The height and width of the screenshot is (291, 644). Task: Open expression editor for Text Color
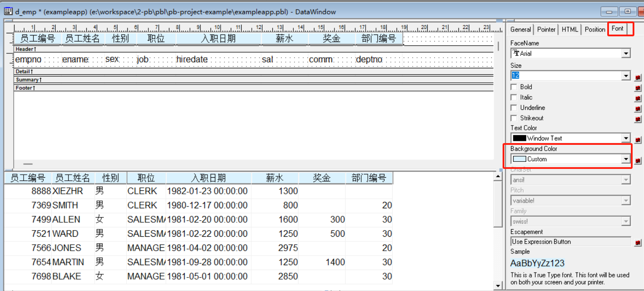(x=638, y=140)
